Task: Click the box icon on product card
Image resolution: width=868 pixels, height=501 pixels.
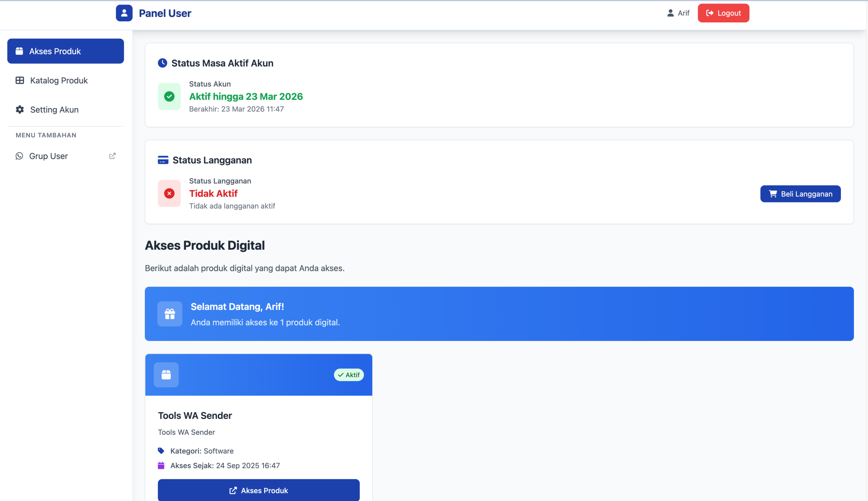Action: pos(166,375)
